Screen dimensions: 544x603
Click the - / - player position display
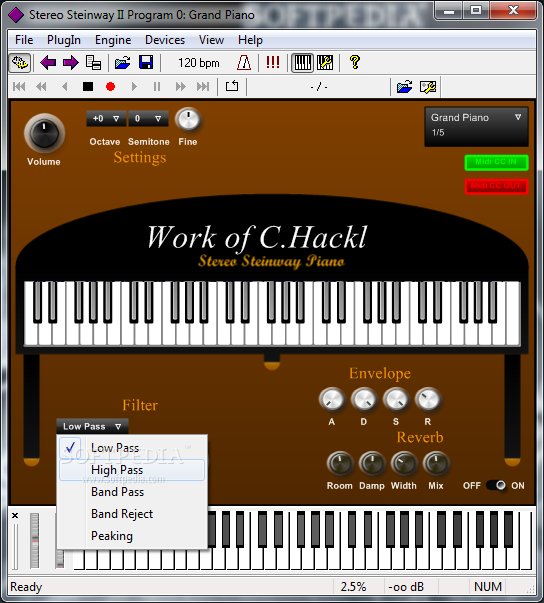point(319,87)
